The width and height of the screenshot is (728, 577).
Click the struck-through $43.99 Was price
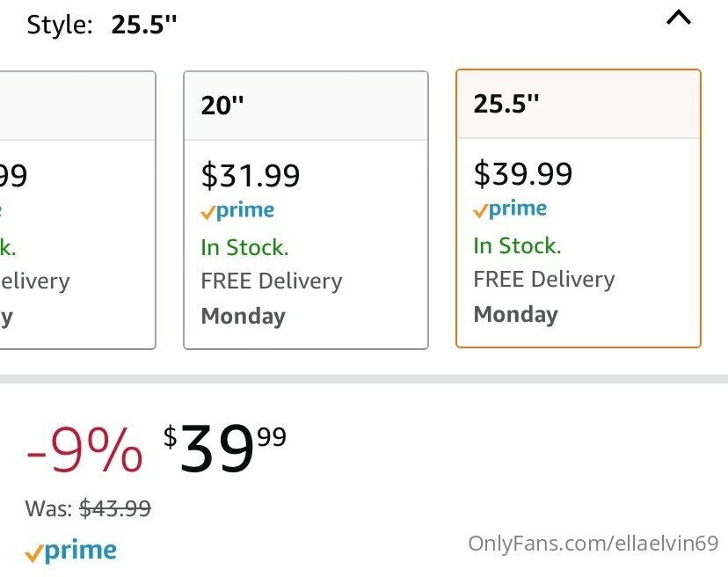(114, 508)
